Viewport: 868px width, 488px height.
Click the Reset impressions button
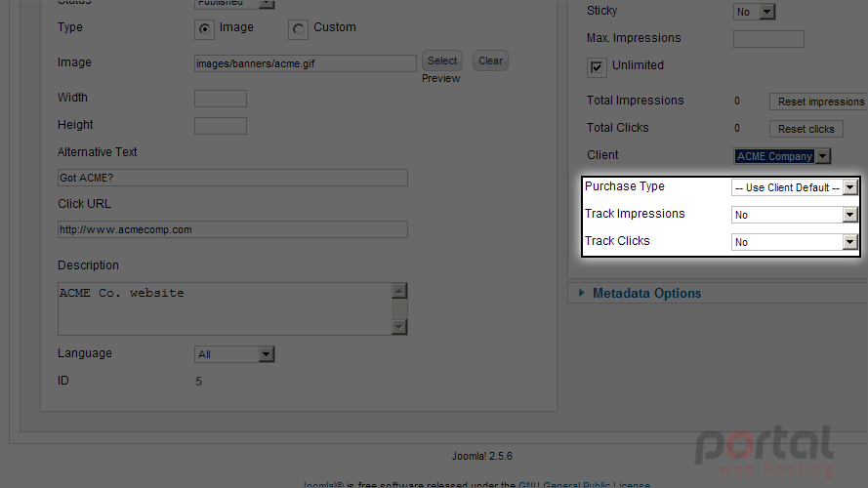(820, 102)
